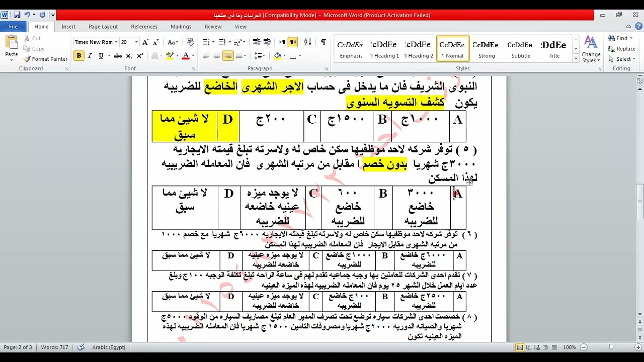Toggle Italic formatting
Viewport: 644px width, 362px height.
(x=90, y=56)
